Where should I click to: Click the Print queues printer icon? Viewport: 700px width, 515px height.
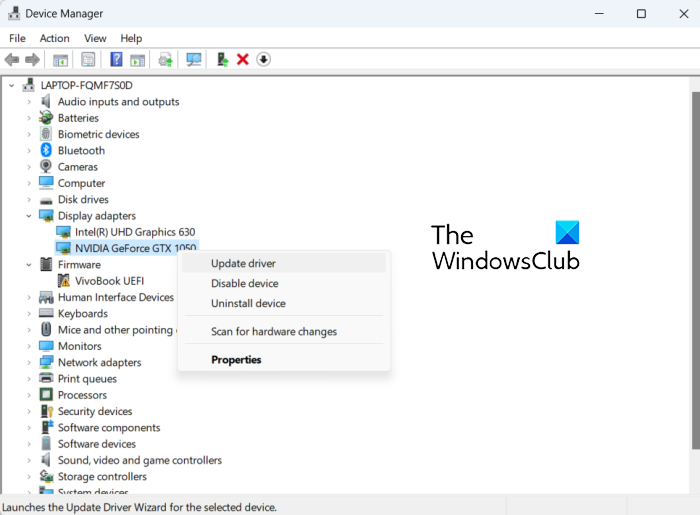(x=46, y=378)
